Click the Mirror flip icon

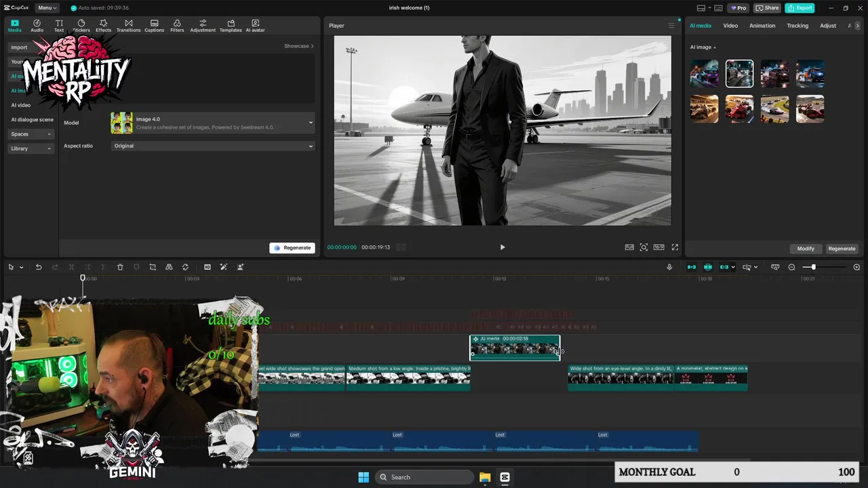169,267
